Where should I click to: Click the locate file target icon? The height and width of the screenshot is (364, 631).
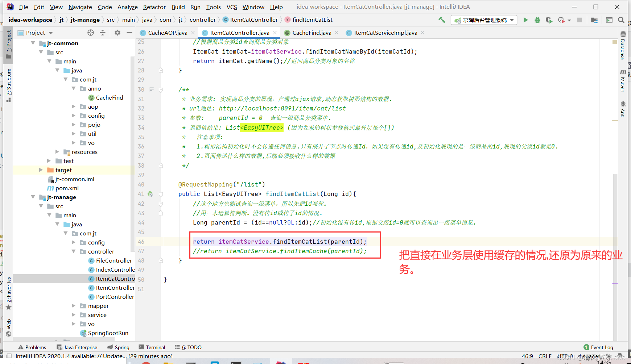coord(91,33)
